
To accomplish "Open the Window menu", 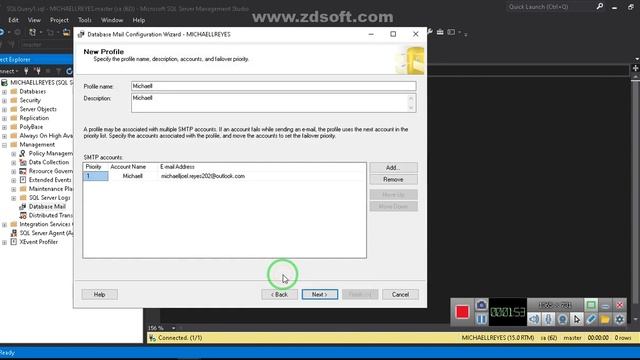I will pyautogui.click(x=112, y=20).
